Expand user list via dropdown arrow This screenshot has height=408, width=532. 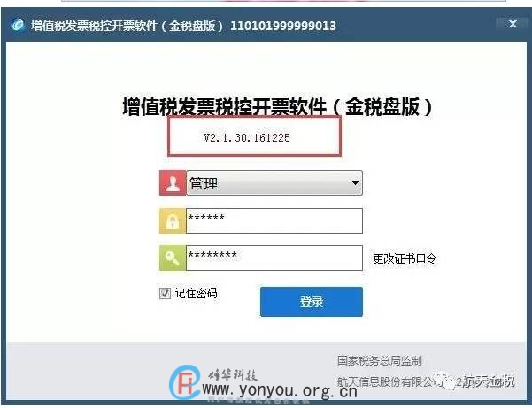355,183
